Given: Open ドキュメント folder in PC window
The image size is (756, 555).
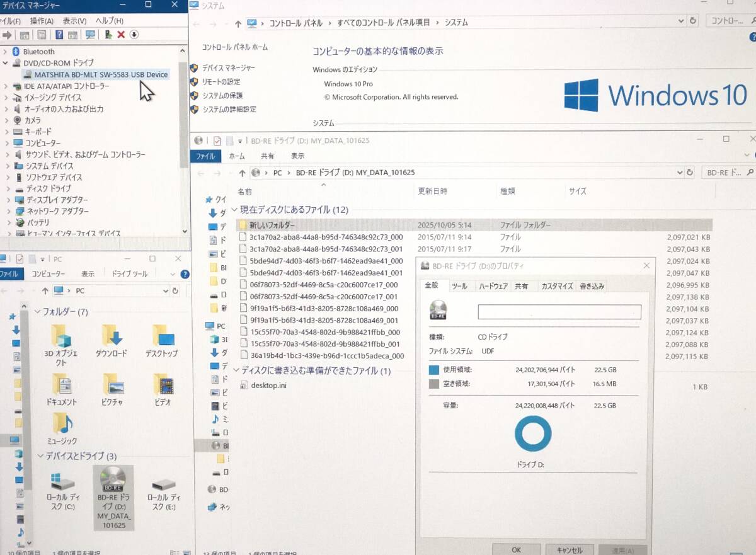Looking at the screenshot, I should 61,389.
